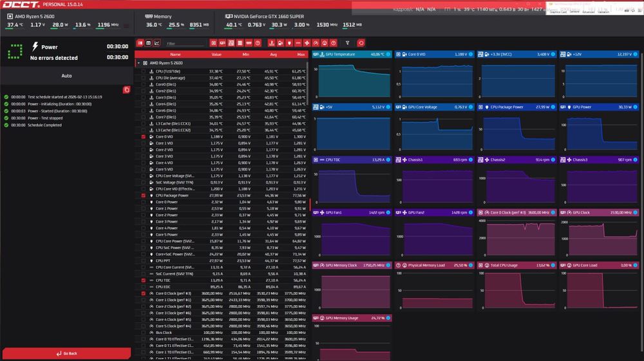644x361 pixels.
Task: Toggle fan sensor filter icon
Action: (307, 43)
